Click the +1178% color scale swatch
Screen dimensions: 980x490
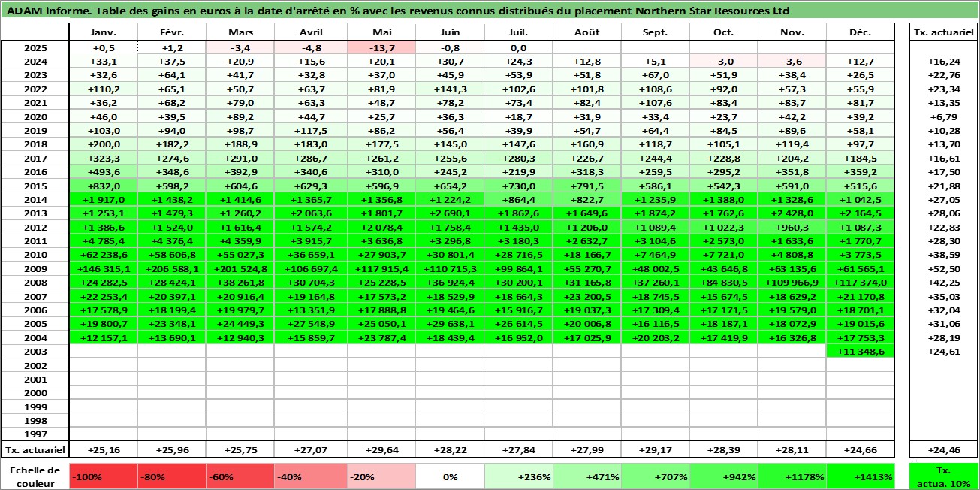click(792, 476)
